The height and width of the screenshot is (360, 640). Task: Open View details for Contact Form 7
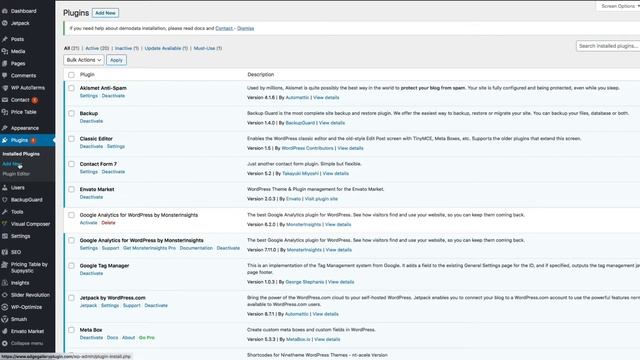(336, 173)
